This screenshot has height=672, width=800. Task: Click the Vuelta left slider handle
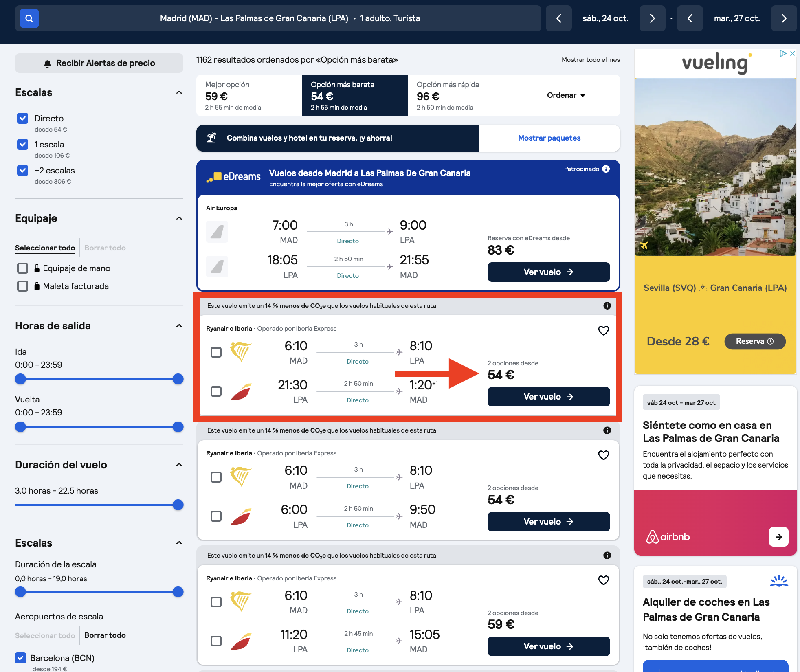coord(20,427)
